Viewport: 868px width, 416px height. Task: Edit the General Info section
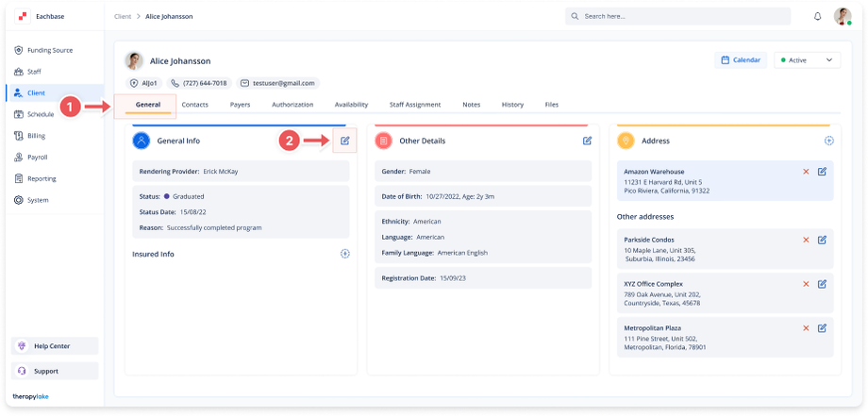point(345,141)
